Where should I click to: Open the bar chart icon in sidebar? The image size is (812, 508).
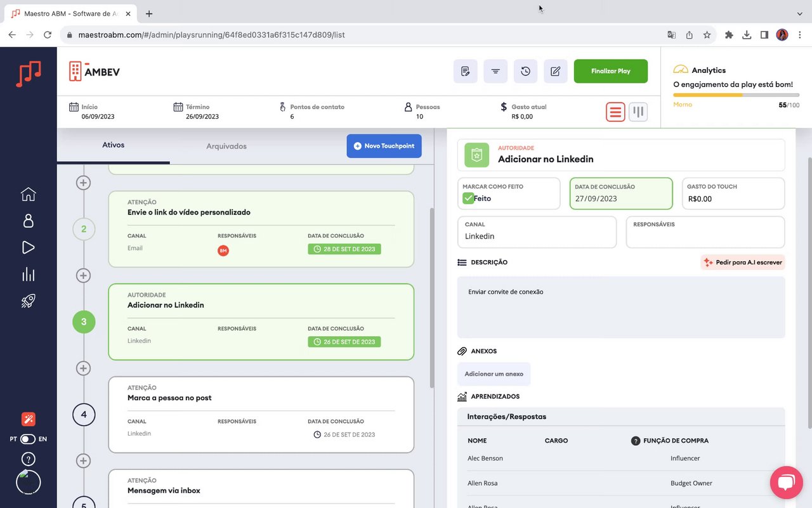coord(28,274)
